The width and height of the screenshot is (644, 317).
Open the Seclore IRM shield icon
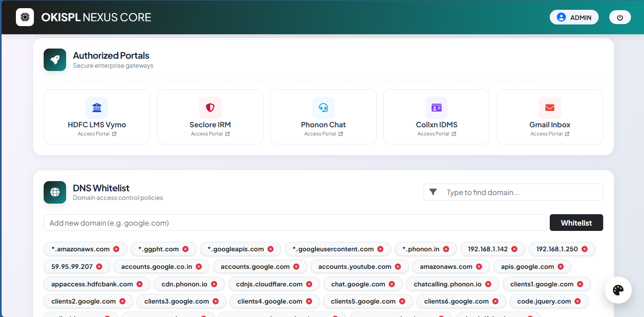coord(210,108)
